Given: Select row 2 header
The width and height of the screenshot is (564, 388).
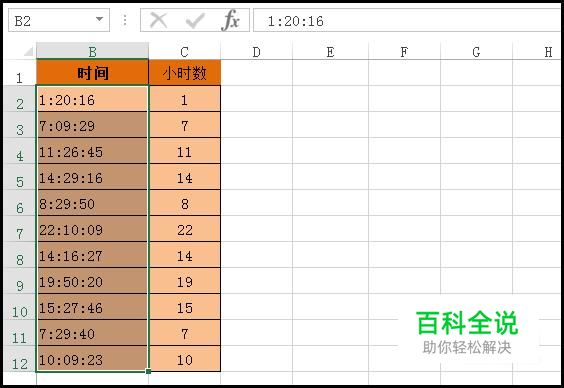Looking at the screenshot, I should pos(19,99).
